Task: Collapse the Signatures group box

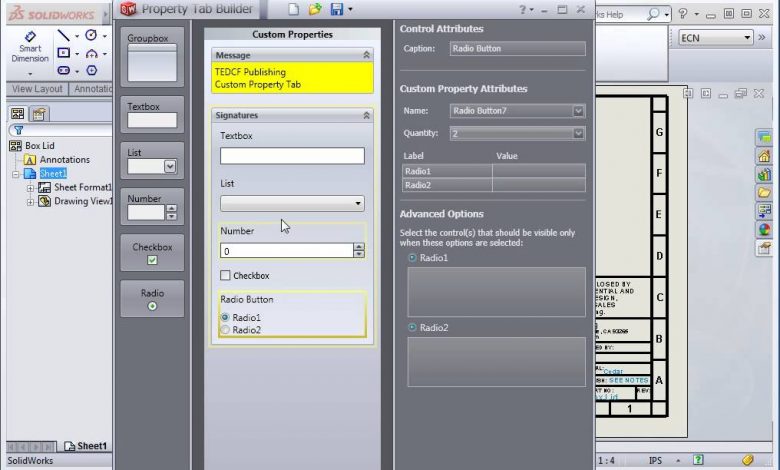Action: tap(367, 115)
